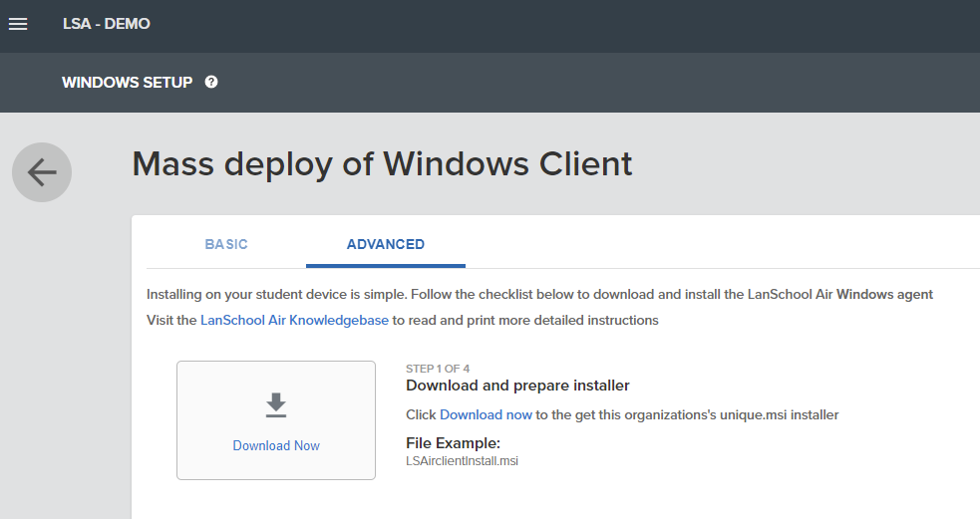980x519 pixels.
Task: Follow the inline 'Download now' link in step 1
Action: 486,414
